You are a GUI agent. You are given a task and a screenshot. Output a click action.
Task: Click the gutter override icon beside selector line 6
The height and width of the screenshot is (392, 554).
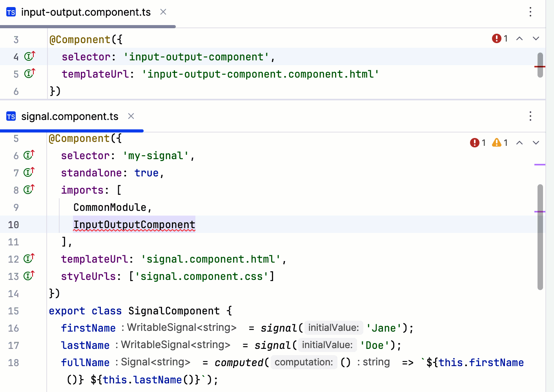(x=28, y=155)
